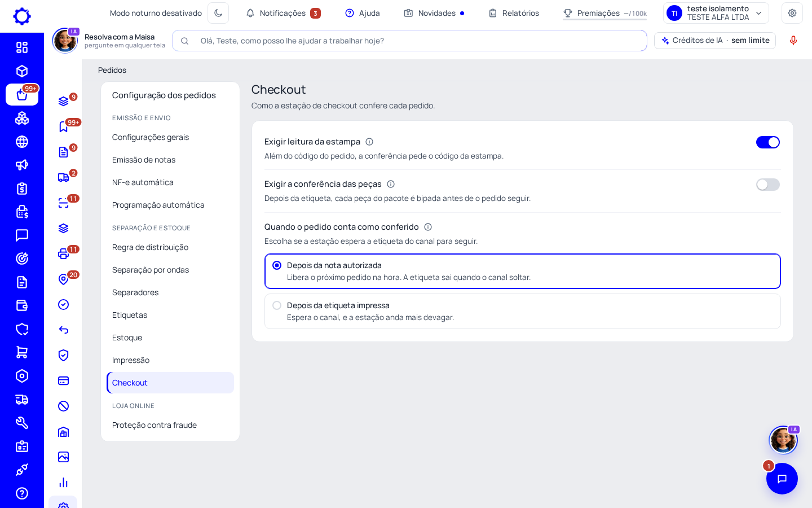Open the Checkout settings menu item
This screenshot has height=508, width=812.
click(x=170, y=383)
